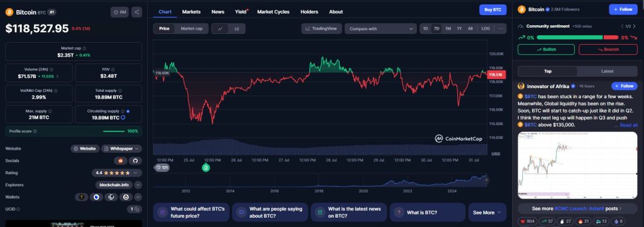Expand post with Read all
The width and height of the screenshot is (644, 227).
[x=628, y=125]
